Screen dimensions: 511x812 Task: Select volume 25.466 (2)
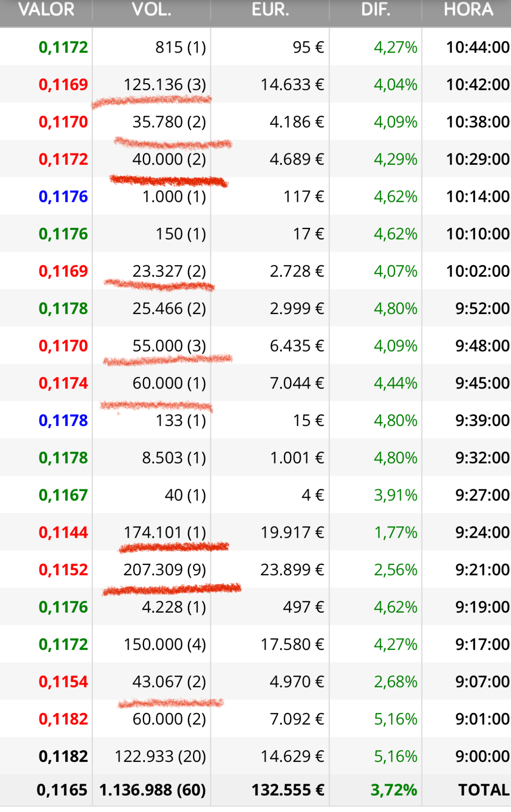[169, 309]
